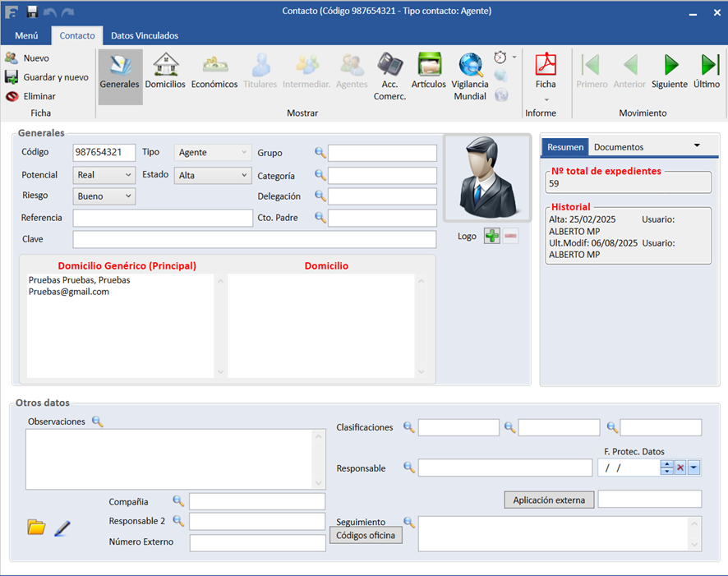This screenshot has width=728, height=576.
Task: Go to Siguiente contact record
Action: (x=670, y=71)
